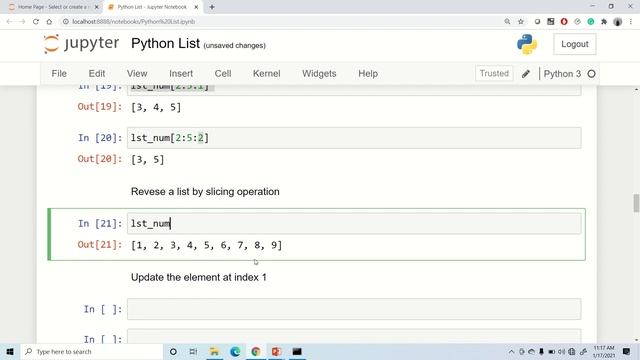This screenshot has height=360, width=640.
Task: Open the File menu
Action: click(x=59, y=74)
